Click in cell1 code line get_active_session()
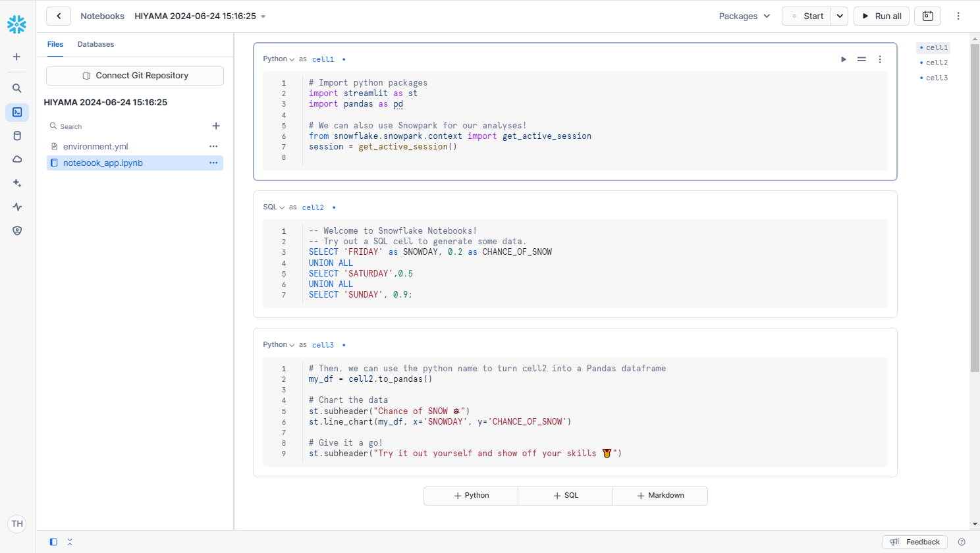The width and height of the screenshot is (980, 553). pyautogui.click(x=383, y=147)
